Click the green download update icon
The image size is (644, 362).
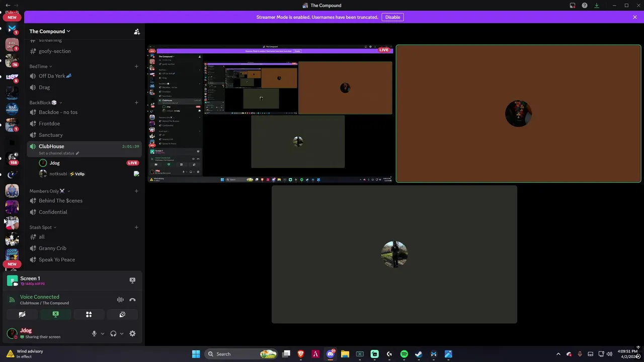597,6
